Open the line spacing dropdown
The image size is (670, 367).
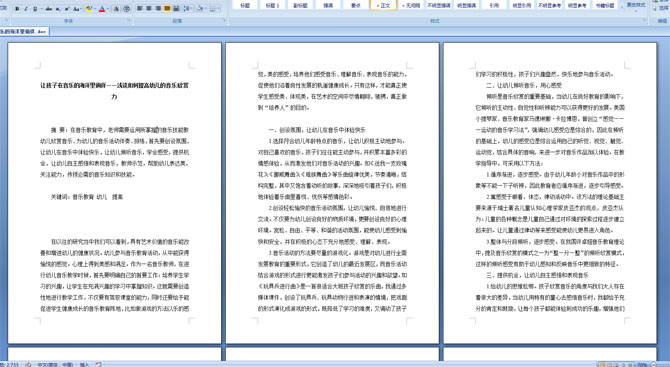pyautogui.click(x=188, y=9)
